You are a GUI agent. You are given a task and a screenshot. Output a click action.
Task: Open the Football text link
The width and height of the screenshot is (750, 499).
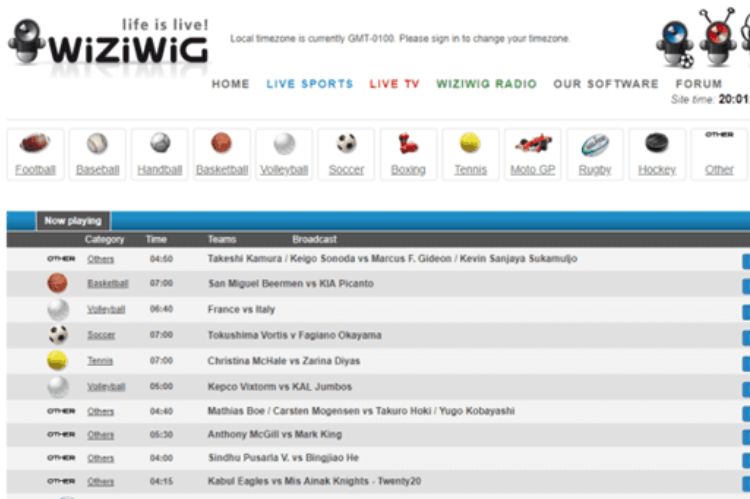35,169
